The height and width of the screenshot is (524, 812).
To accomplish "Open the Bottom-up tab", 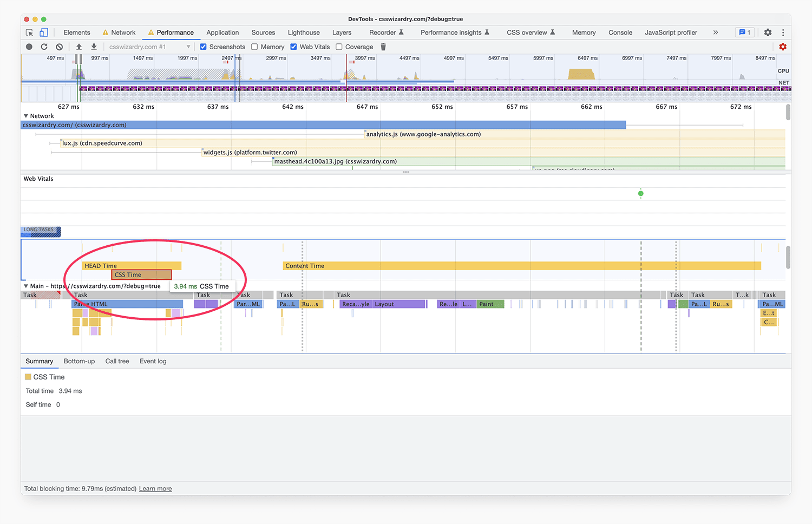I will [79, 361].
